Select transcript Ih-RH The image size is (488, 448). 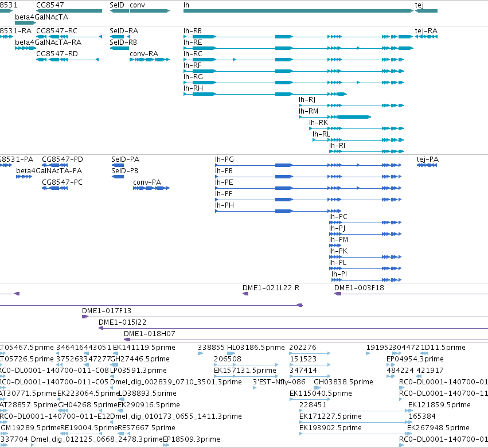pyautogui.click(x=265, y=94)
